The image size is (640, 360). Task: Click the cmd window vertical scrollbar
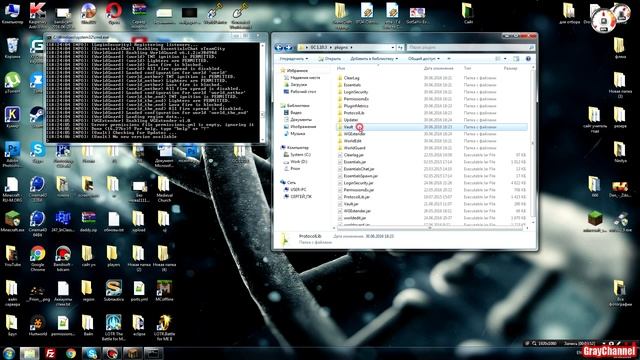point(262,92)
